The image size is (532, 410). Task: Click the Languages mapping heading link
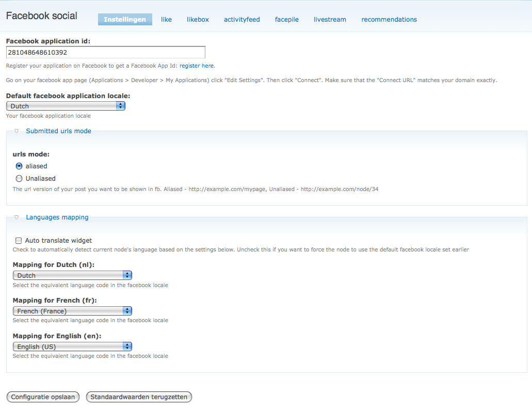(x=57, y=217)
